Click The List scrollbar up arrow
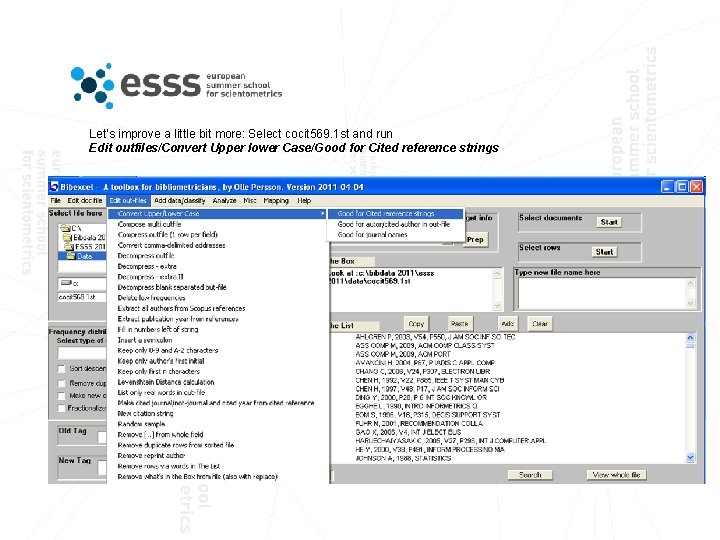 [690, 338]
